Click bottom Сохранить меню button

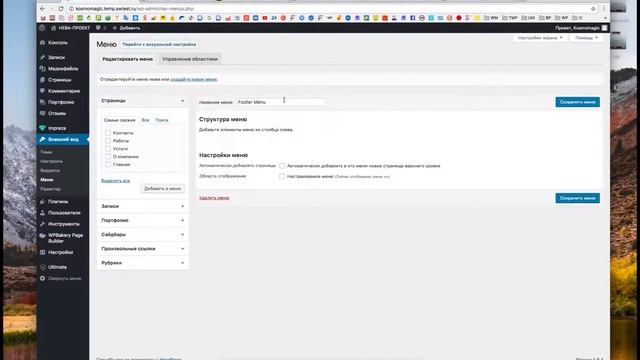pyautogui.click(x=578, y=198)
